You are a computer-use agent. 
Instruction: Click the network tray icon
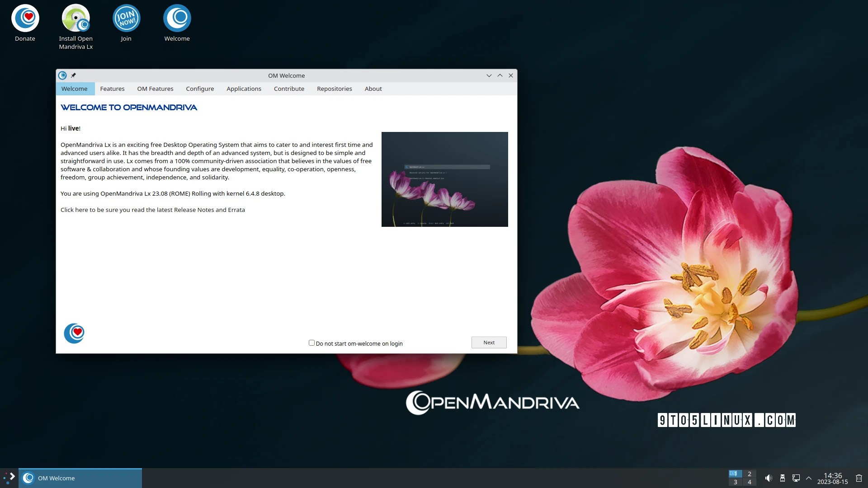(x=796, y=478)
